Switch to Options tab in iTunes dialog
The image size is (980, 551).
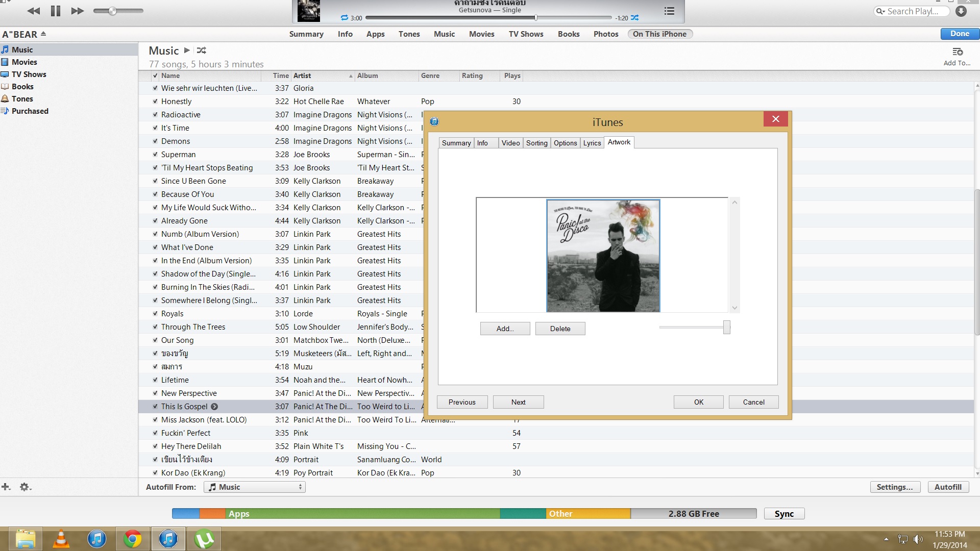click(565, 143)
